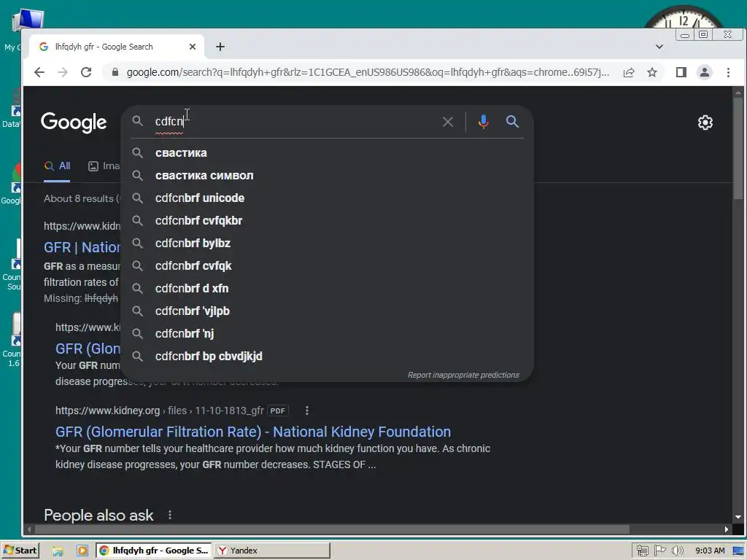747x560 pixels.
Task: Click 'Report inappropriate predictions' link
Action: point(463,375)
